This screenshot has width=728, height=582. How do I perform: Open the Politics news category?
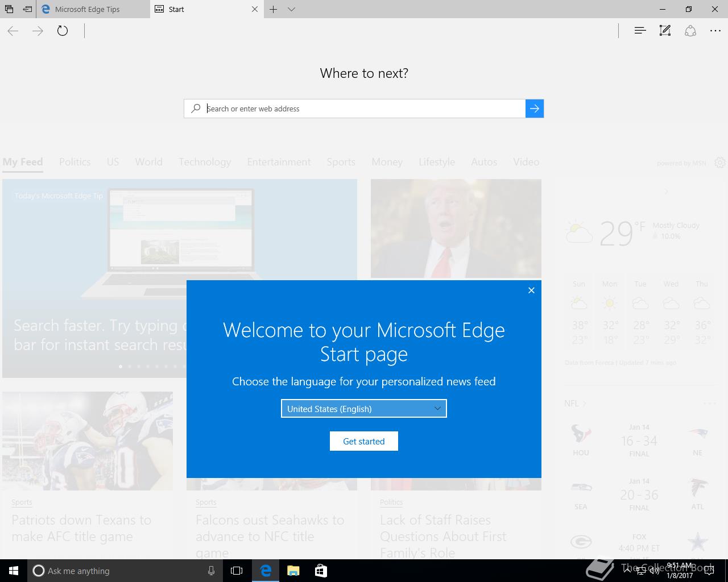75,162
